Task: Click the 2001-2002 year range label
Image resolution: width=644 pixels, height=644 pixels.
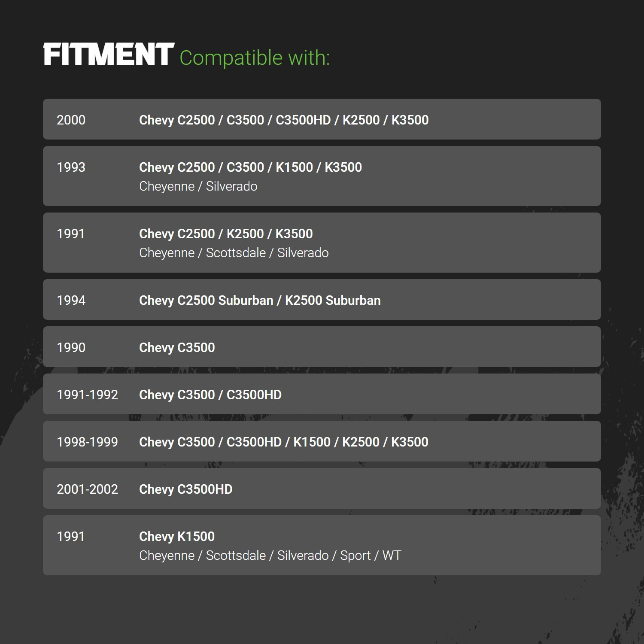Action: click(88, 489)
